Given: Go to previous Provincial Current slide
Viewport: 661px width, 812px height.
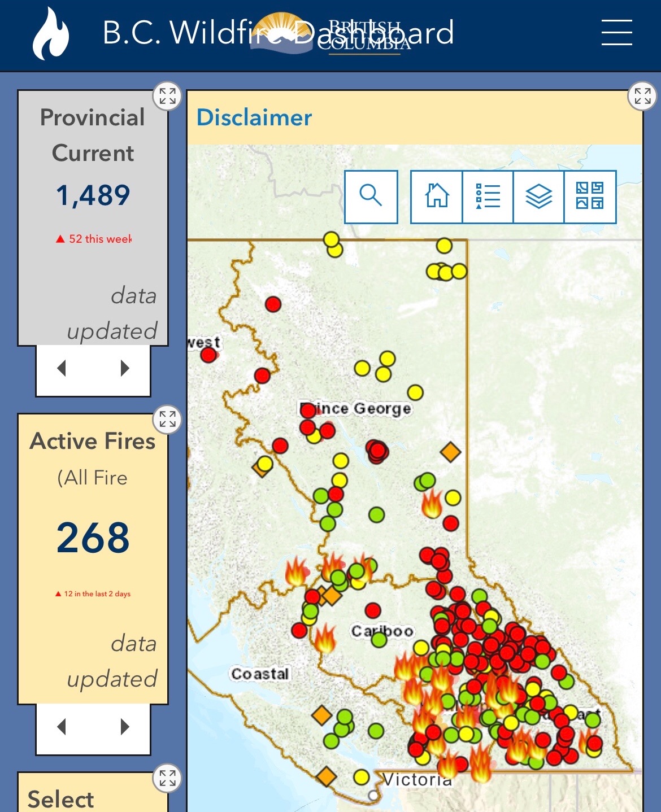Looking at the screenshot, I should [x=62, y=368].
